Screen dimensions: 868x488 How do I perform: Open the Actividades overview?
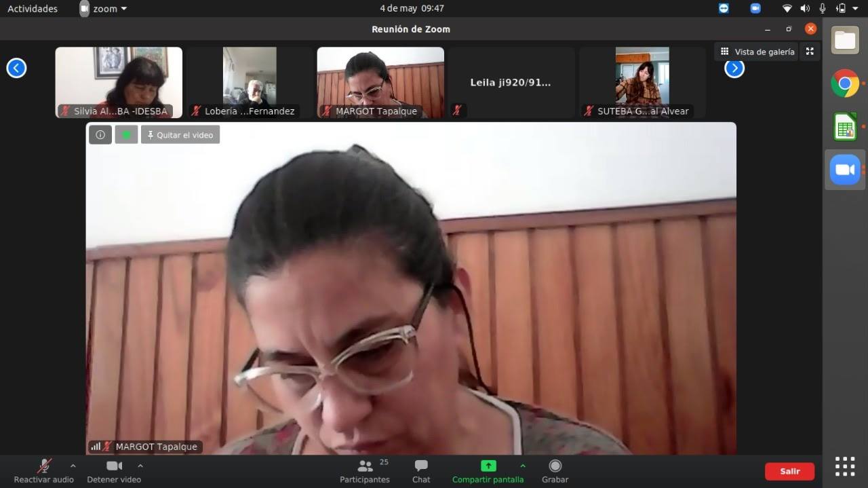[x=33, y=9]
